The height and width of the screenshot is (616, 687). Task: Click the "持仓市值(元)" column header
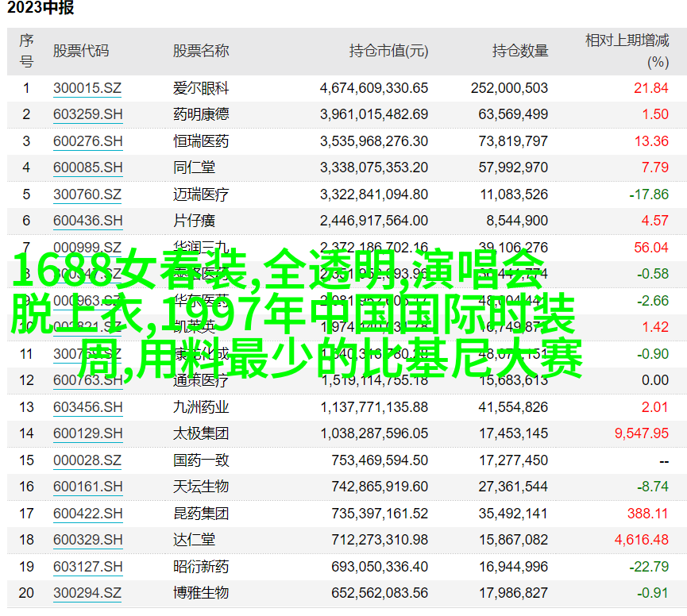pos(388,51)
